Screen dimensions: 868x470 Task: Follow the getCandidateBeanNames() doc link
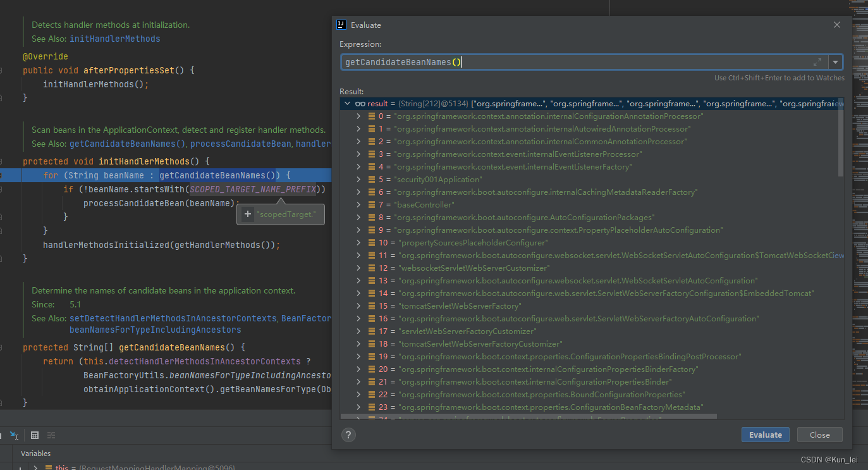pos(128,144)
